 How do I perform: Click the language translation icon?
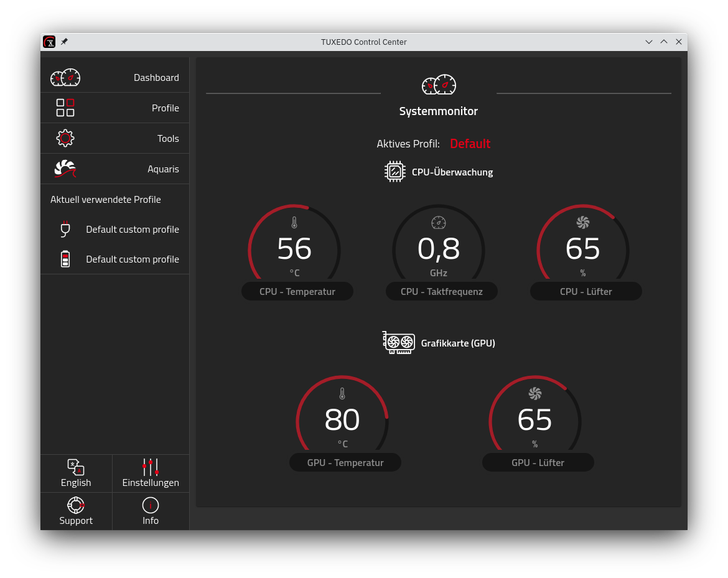76,467
